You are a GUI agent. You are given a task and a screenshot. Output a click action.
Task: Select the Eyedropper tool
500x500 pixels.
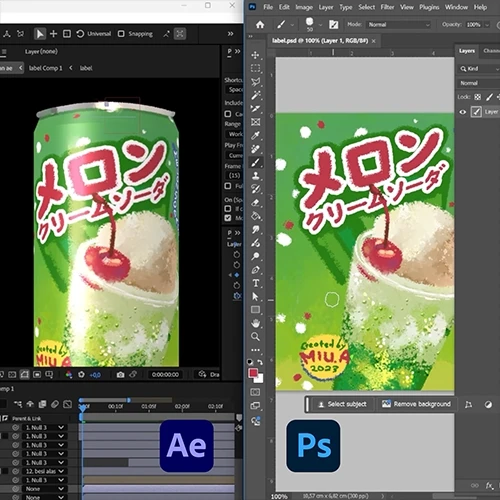256,135
